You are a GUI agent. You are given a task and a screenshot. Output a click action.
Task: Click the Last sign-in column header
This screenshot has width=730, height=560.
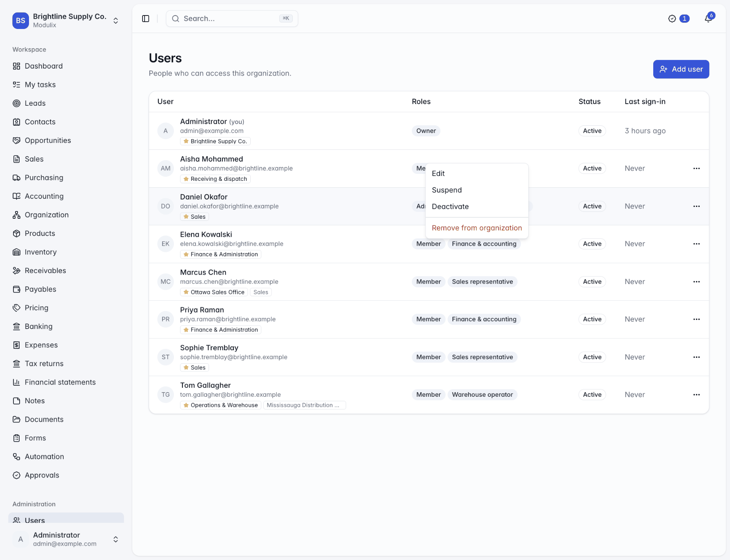tap(645, 102)
